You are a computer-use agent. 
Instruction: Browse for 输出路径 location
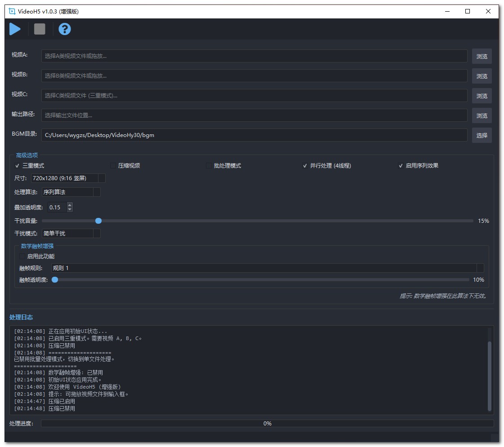pos(482,115)
